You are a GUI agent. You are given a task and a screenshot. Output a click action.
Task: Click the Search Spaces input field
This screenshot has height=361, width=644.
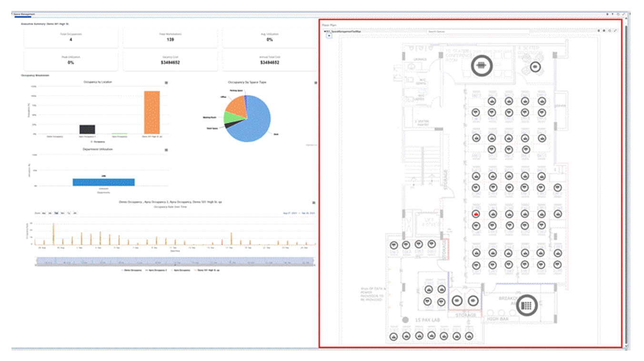pyautogui.click(x=478, y=31)
